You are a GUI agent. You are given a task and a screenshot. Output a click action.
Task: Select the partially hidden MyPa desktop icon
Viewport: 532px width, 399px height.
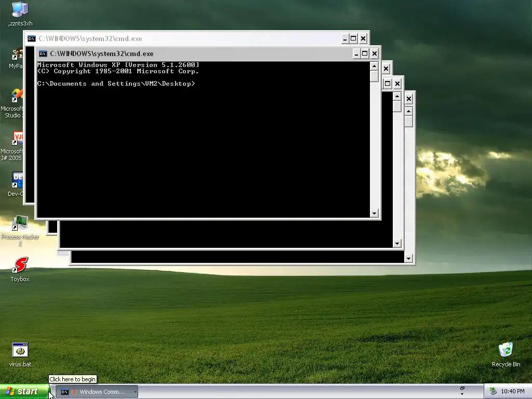[x=16, y=58]
